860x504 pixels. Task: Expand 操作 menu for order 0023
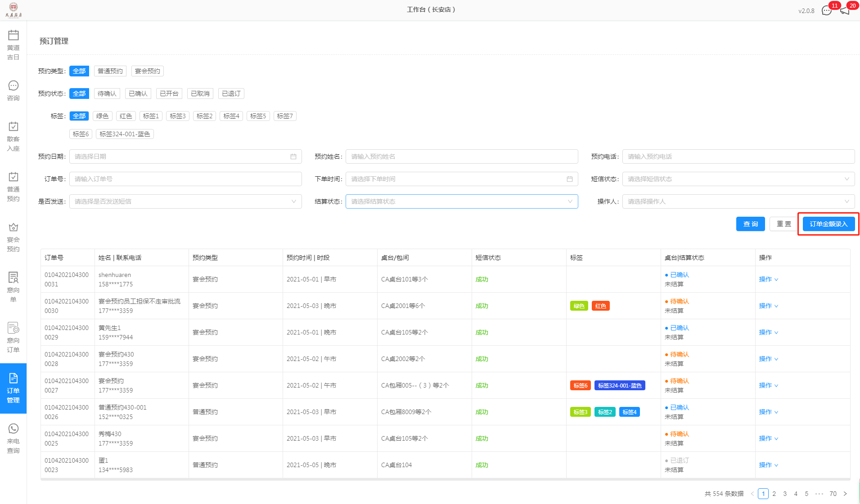[x=769, y=465]
